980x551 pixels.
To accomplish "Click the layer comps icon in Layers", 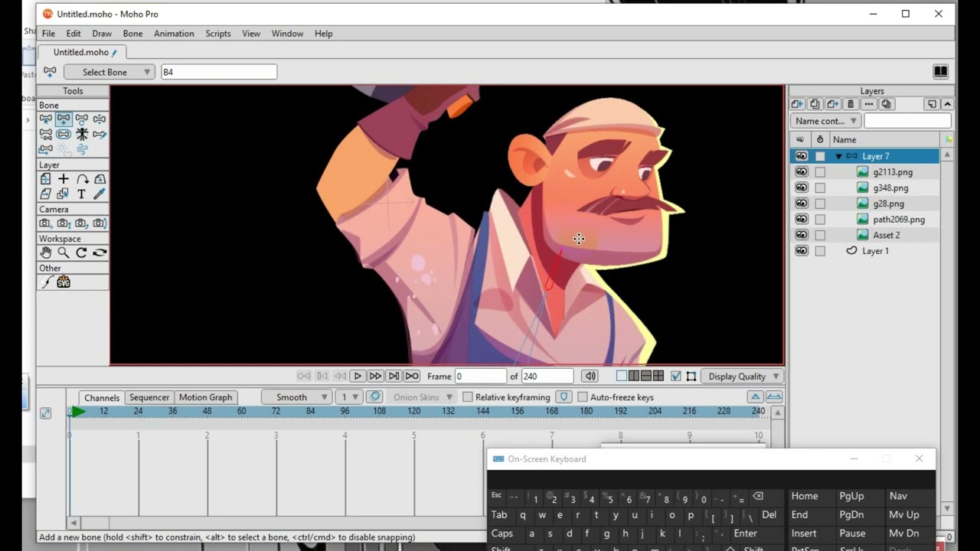I will pyautogui.click(x=886, y=104).
